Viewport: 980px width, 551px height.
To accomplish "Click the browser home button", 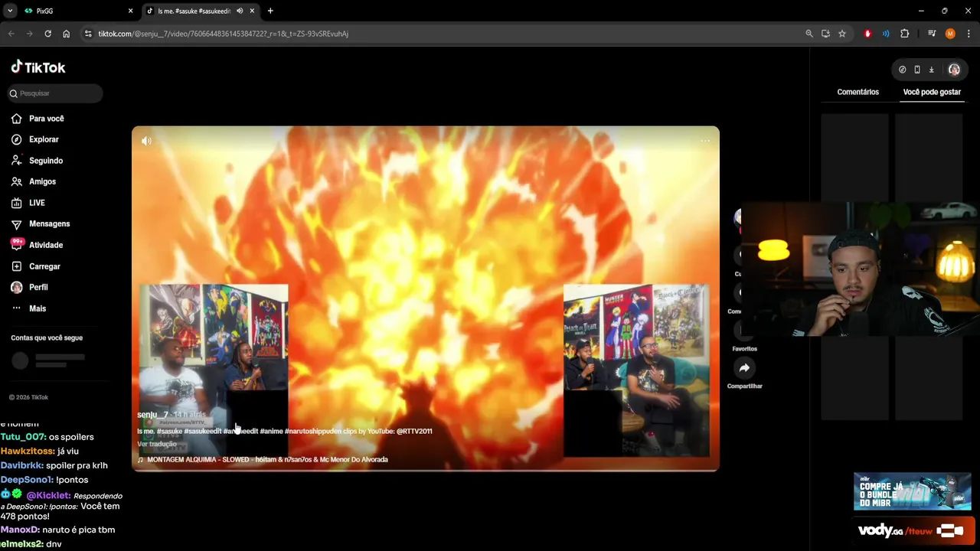I will [67, 34].
